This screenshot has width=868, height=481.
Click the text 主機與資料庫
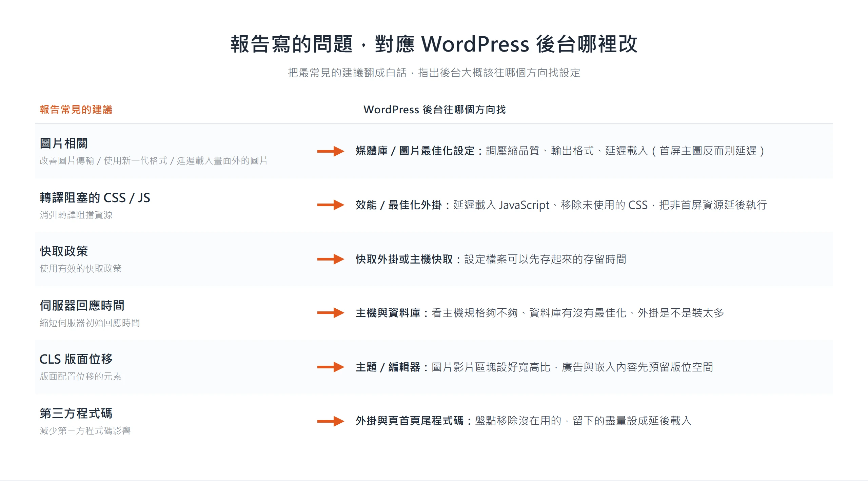[x=388, y=313]
